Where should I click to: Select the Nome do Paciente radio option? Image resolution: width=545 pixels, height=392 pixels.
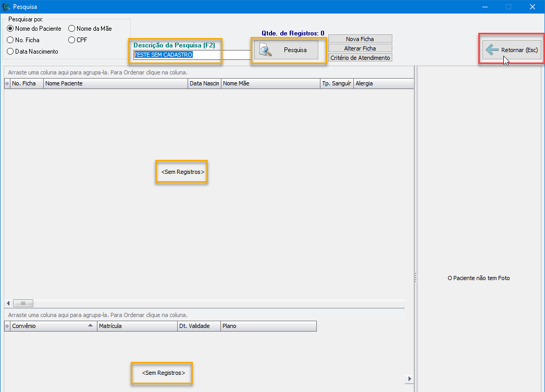pos(10,29)
